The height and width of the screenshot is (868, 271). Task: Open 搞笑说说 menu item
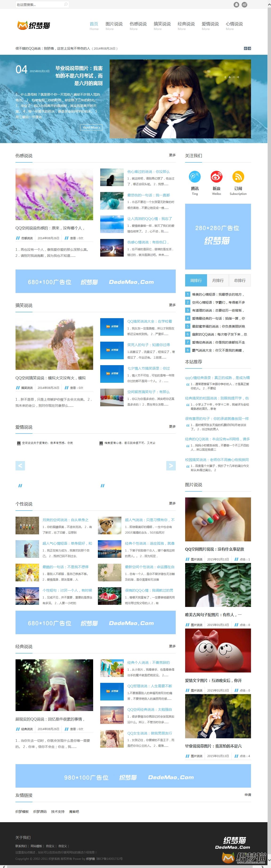pos(162,26)
